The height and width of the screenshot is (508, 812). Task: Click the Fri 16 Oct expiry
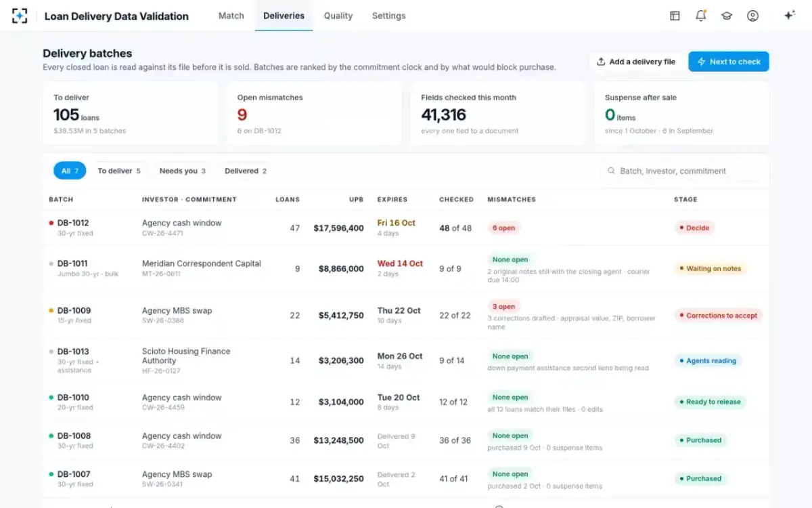397,223
